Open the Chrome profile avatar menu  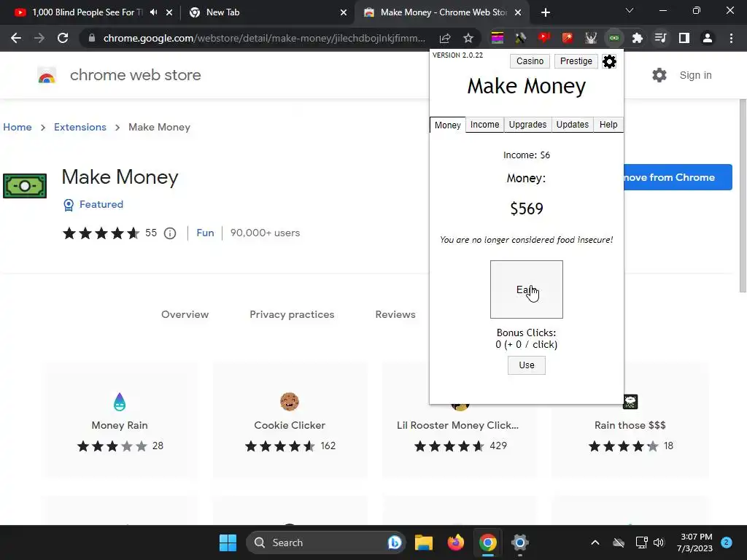(708, 38)
